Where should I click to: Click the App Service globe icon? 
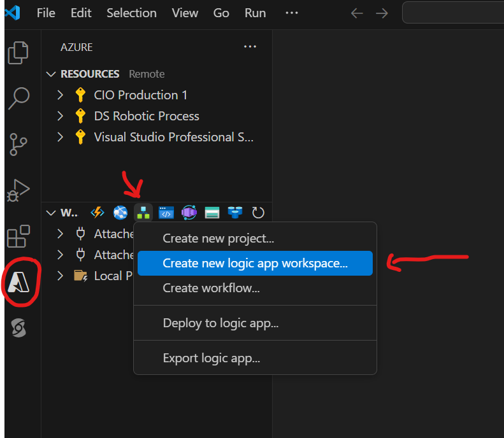(x=120, y=213)
